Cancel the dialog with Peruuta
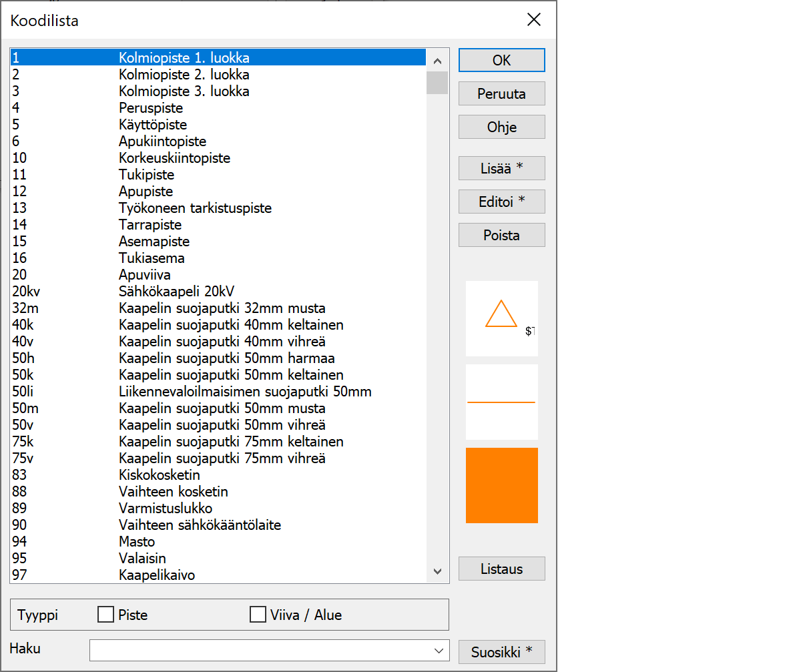The image size is (801, 672). tap(501, 94)
